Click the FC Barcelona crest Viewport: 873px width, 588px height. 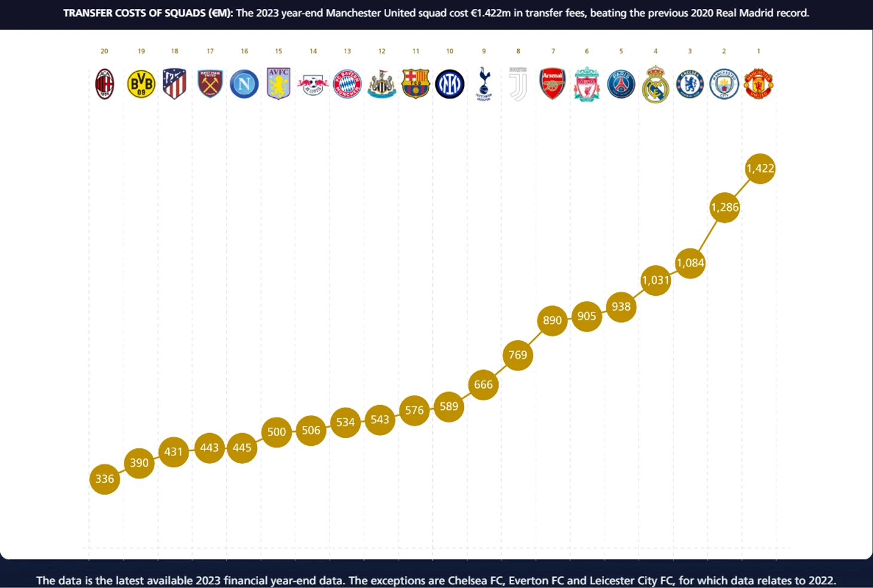pyautogui.click(x=416, y=84)
